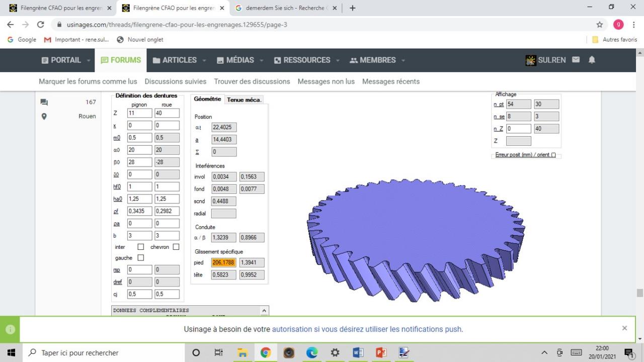644x362 pixels.
Task: Expand the MÉDIAS dropdown arrow
Action: click(x=262, y=60)
